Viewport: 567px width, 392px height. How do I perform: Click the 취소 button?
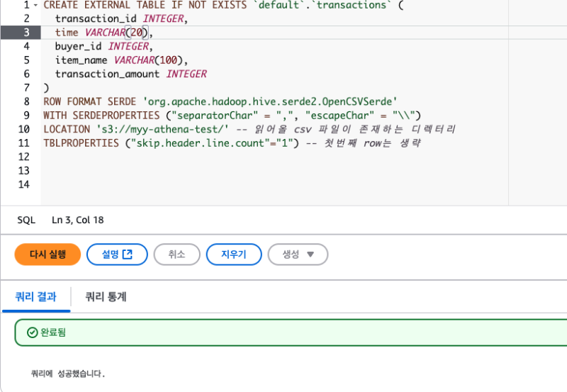(176, 254)
